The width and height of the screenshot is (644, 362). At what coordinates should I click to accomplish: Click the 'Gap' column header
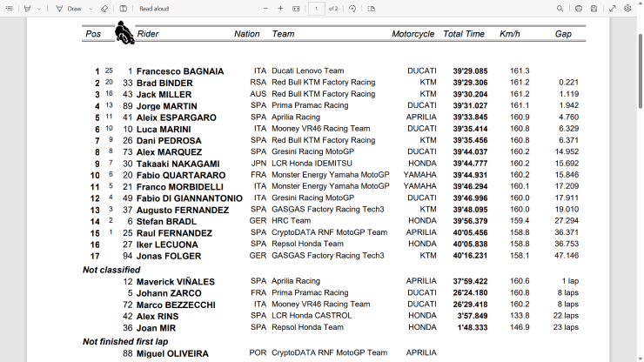tap(563, 34)
